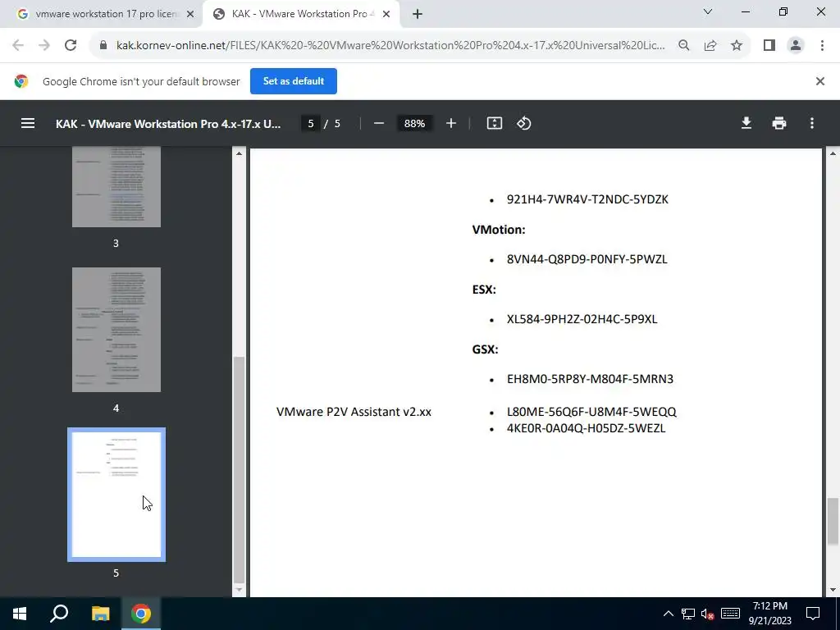Open the Windows notification center
The width and height of the screenshot is (840, 630).
[x=813, y=614]
